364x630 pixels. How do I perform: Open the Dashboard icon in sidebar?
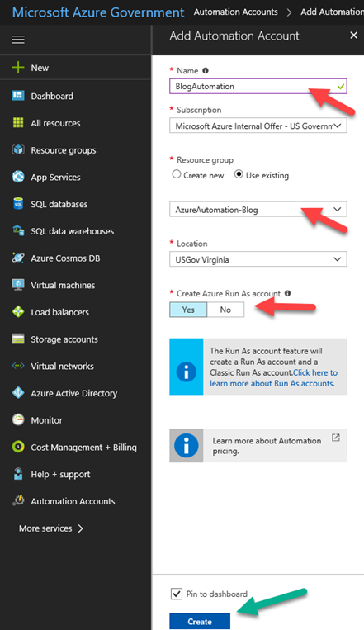click(x=18, y=96)
